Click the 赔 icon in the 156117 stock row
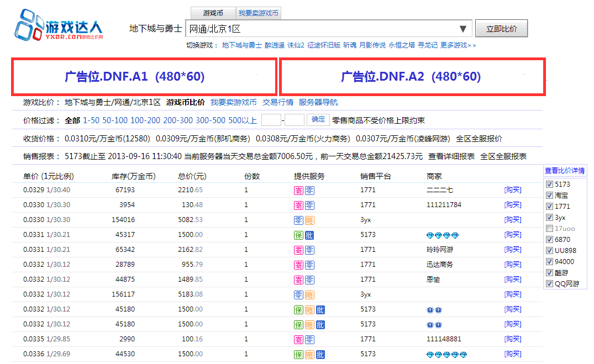Screen dimensions: 594x364 point(309,295)
